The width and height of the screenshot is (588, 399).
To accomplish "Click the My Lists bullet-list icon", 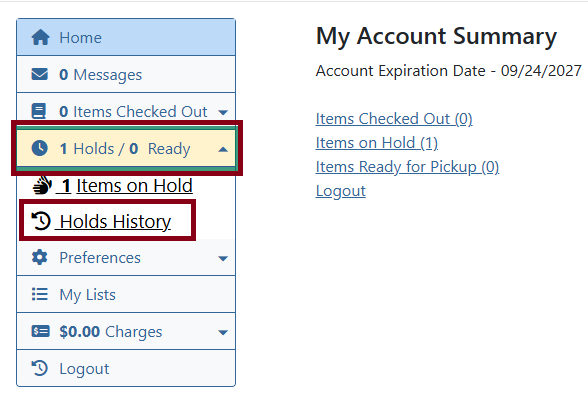I will 39,294.
